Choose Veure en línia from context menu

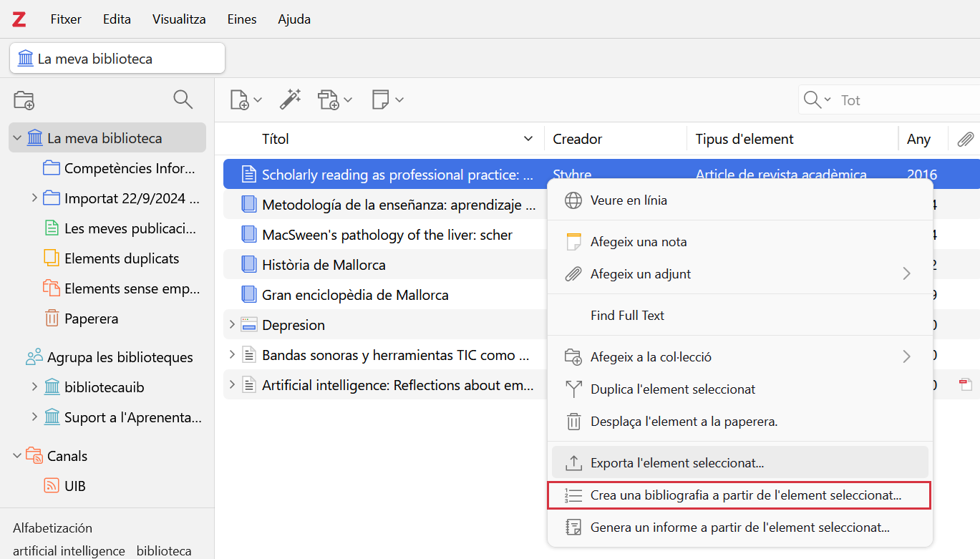point(740,200)
